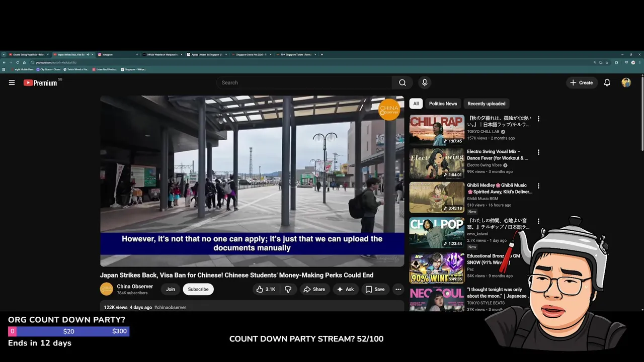This screenshot has height=362, width=644.
Task: Open Urban Roof Penthouse bookmark
Action: click(105, 69)
